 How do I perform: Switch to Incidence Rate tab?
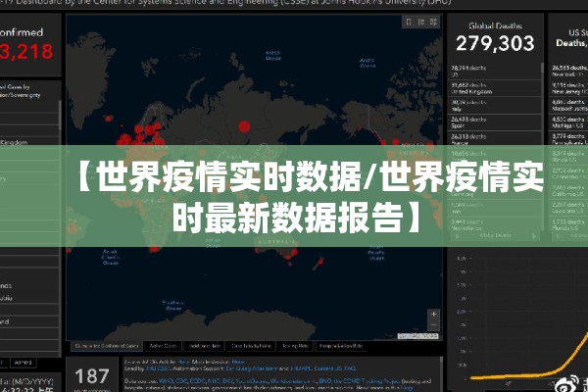coord(205,346)
